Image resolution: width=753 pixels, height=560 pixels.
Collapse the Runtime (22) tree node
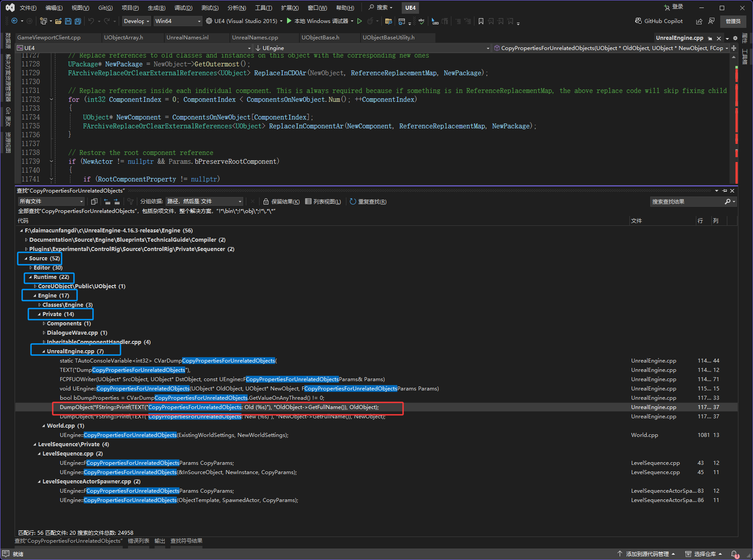pyautogui.click(x=30, y=277)
